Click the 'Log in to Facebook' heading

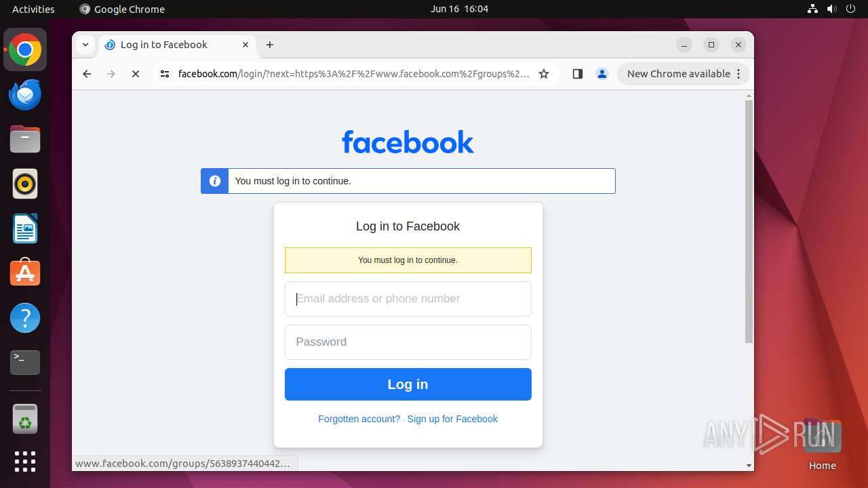pyautogui.click(x=408, y=226)
